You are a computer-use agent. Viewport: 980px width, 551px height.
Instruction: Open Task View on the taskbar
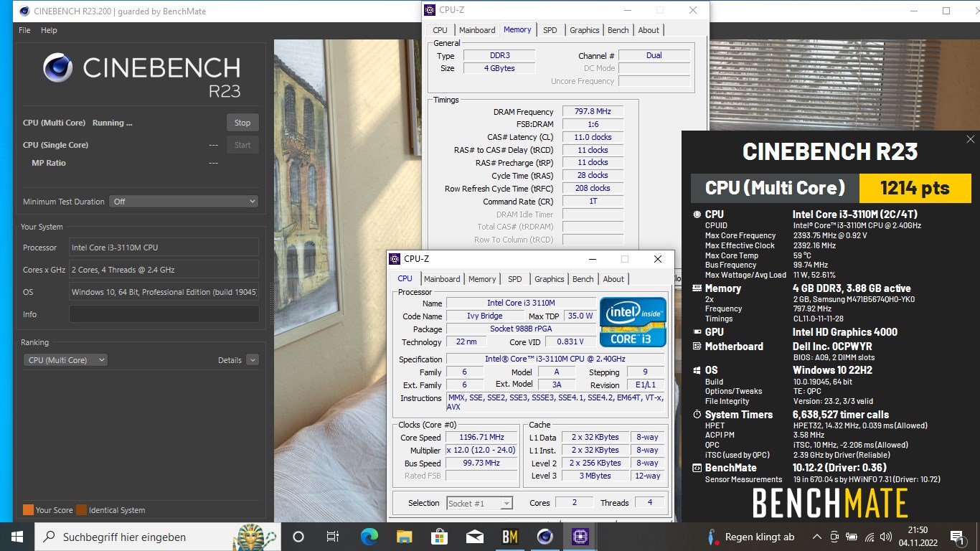click(x=333, y=537)
